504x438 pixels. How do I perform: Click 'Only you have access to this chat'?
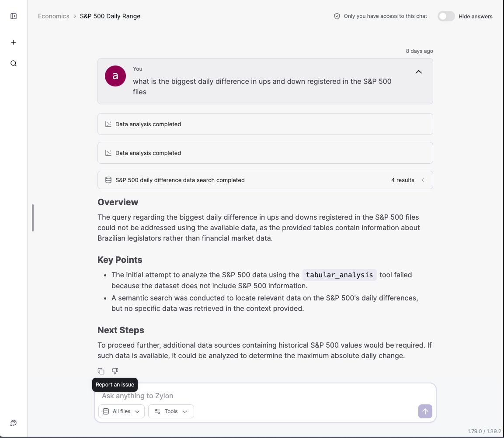(386, 16)
